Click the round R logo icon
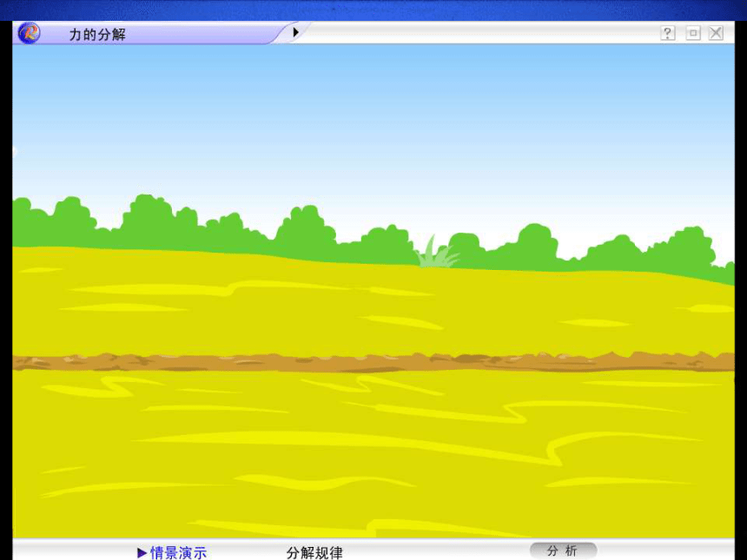The image size is (747, 560). [29, 33]
